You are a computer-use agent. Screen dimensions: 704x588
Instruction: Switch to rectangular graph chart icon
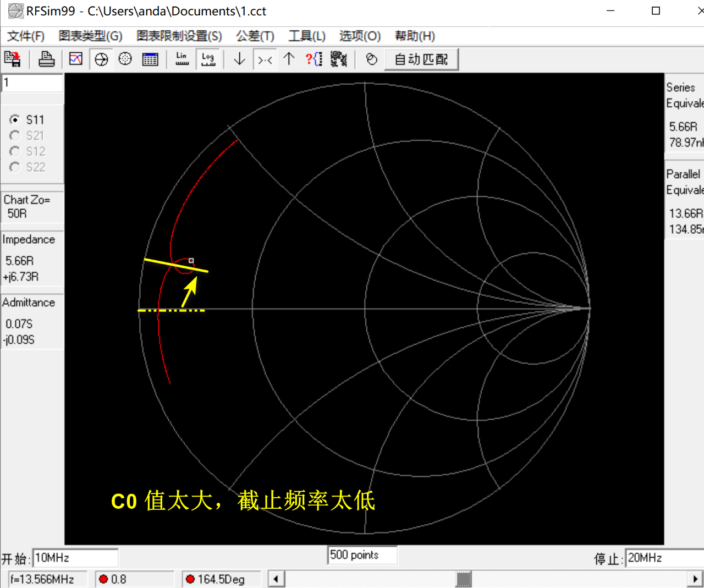(x=76, y=59)
